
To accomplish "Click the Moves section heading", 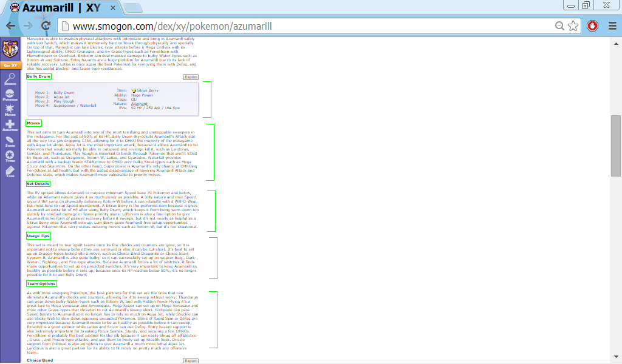I will pyautogui.click(x=33, y=123).
